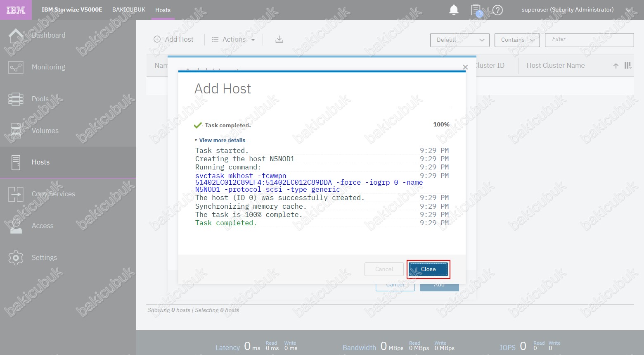
Task: Open Monitoring in the sidebar
Action: 68,67
